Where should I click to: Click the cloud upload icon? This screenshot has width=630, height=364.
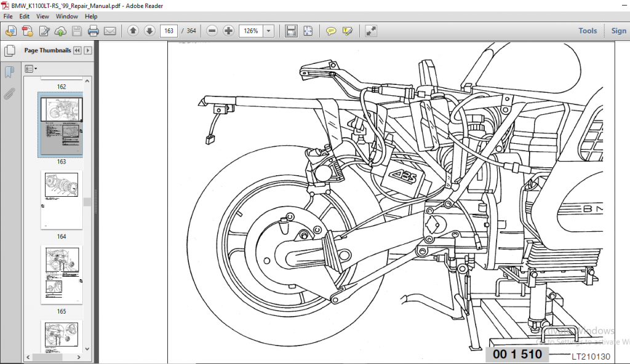60,31
